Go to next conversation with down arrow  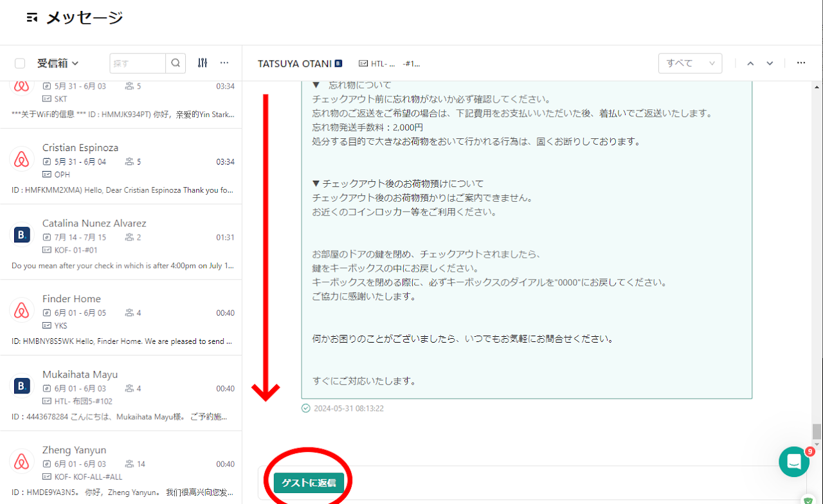tap(770, 64)
